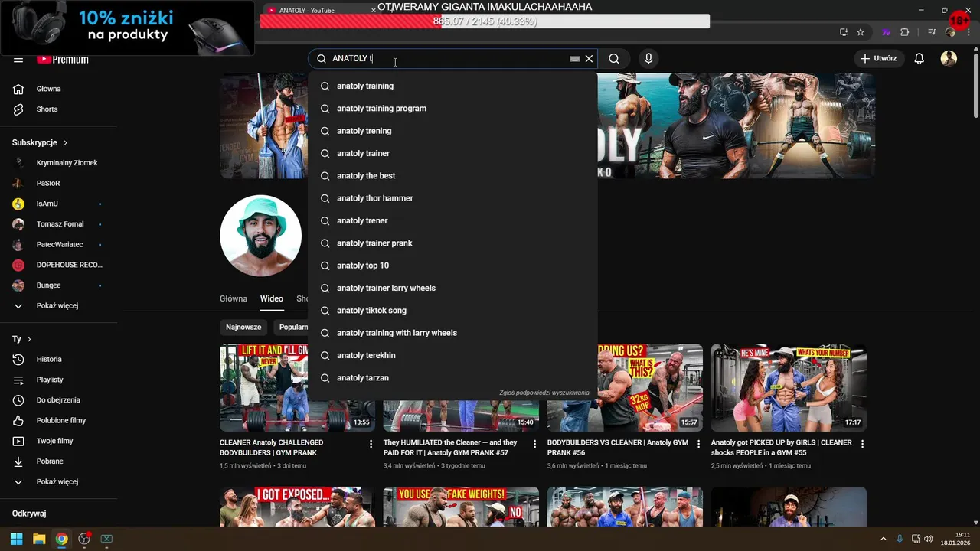Open File Explorer from the taskbar
980x551 pixels.
coord(39,539)
